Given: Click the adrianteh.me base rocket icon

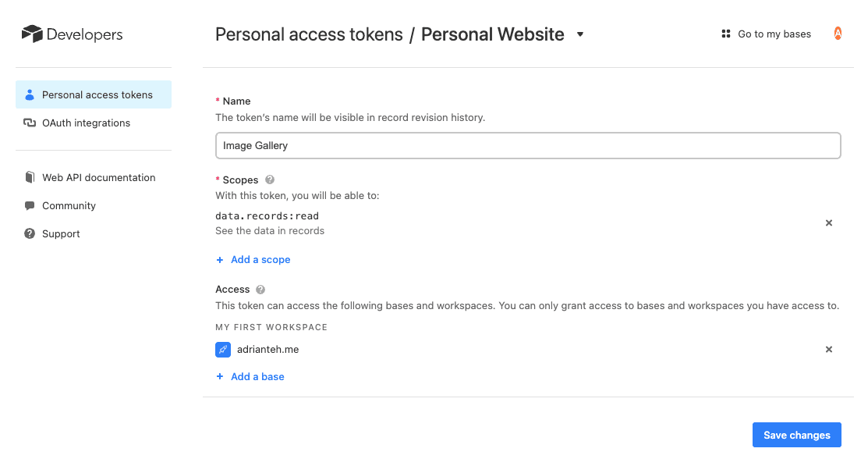Looking at the screenshot, I should (223, 350).
